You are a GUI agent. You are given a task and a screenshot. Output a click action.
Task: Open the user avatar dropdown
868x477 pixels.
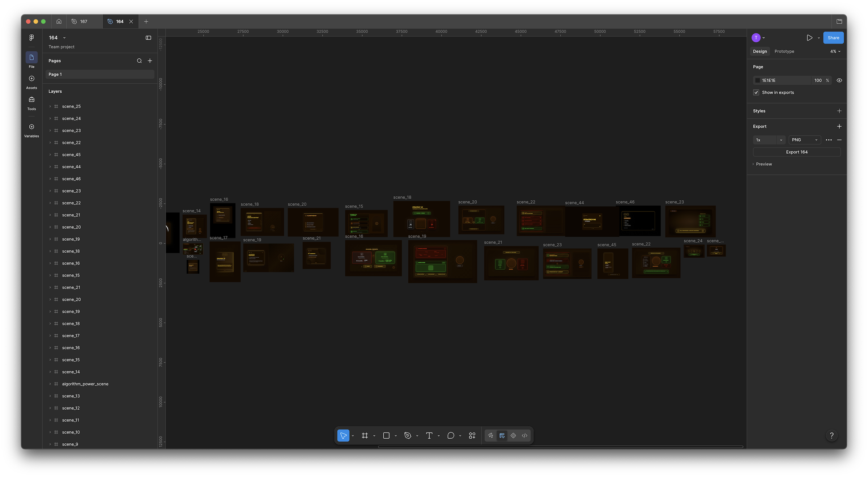758,38
